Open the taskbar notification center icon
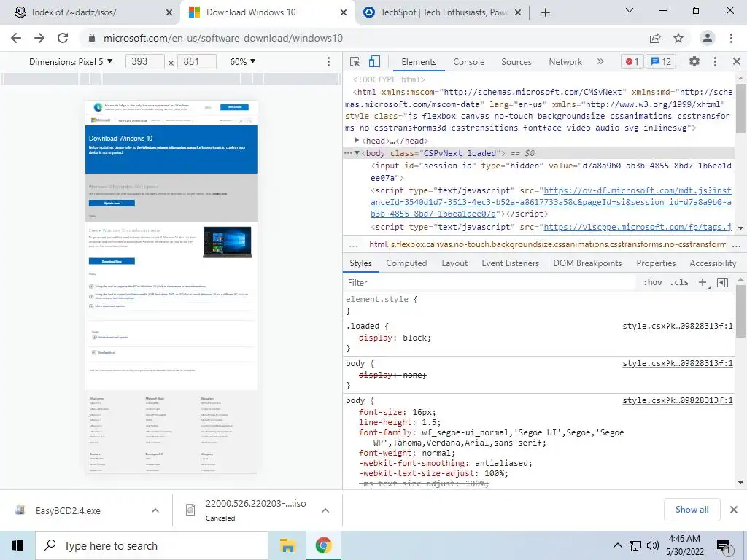747x560 pixels. point(724,546)
